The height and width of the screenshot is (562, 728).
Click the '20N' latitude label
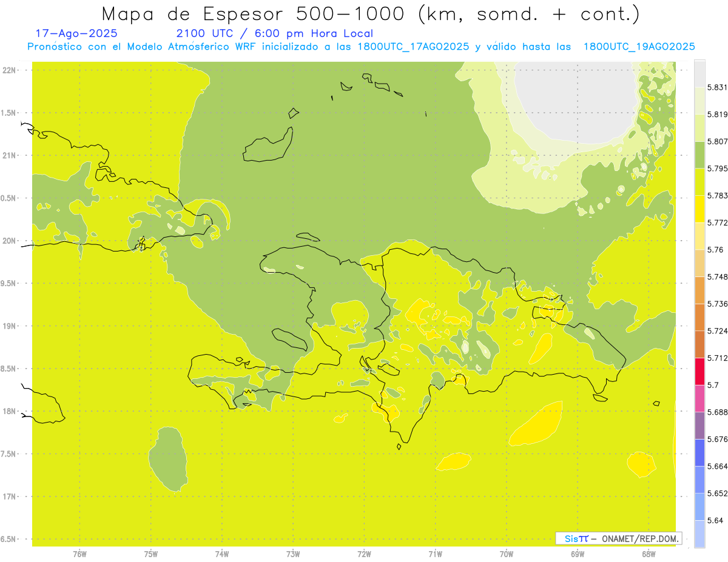10,241
